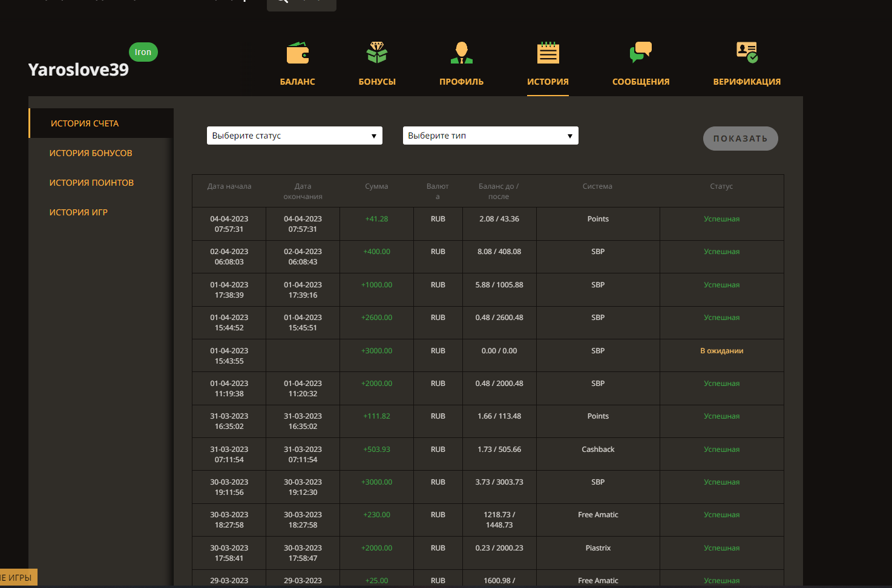Open История бонусов section
The width and height of the screenshot is (892, 588).
point(91,153)
